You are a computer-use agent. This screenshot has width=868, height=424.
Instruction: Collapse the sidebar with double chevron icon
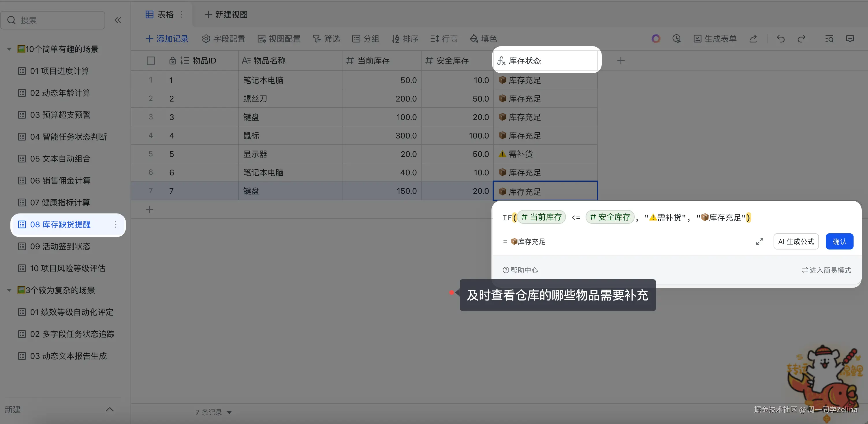[x=118, y=20]
